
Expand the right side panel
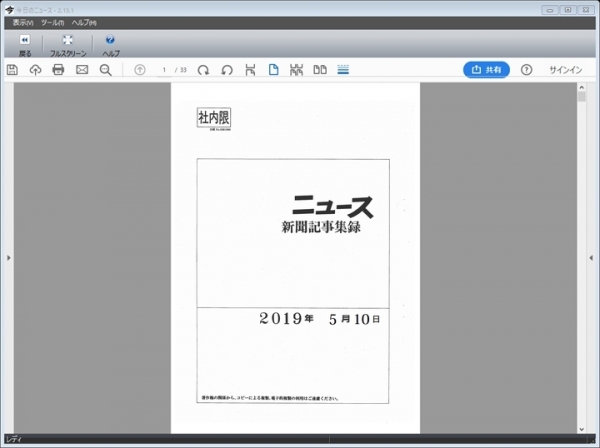click(x=590, y=258)
